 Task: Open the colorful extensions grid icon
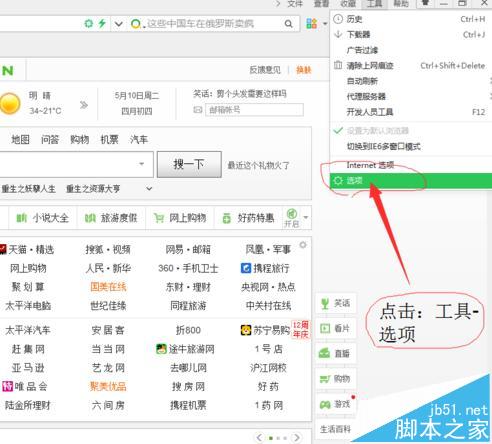pos(312,23)
